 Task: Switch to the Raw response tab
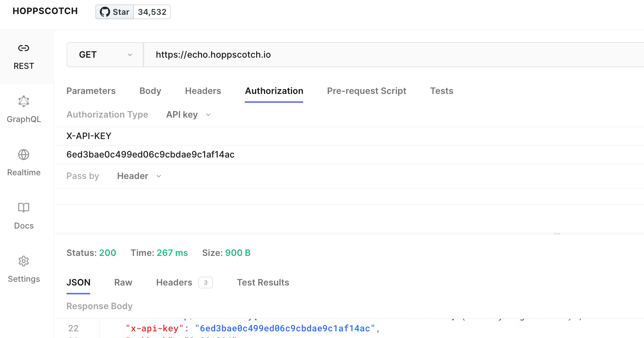[123, 283]
